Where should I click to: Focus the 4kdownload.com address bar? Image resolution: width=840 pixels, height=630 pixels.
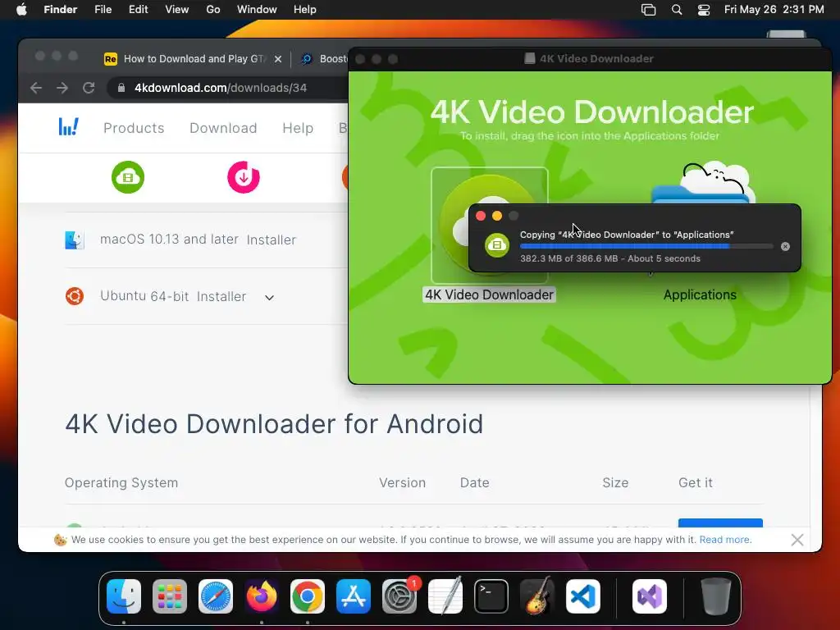click(x=228, y=88)
